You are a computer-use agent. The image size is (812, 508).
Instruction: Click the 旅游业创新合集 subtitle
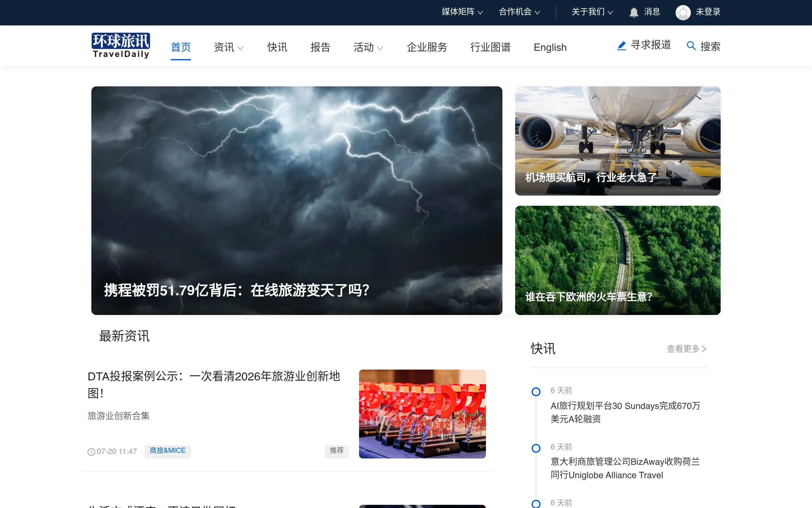pyautogui.click(x=118, y=416)
